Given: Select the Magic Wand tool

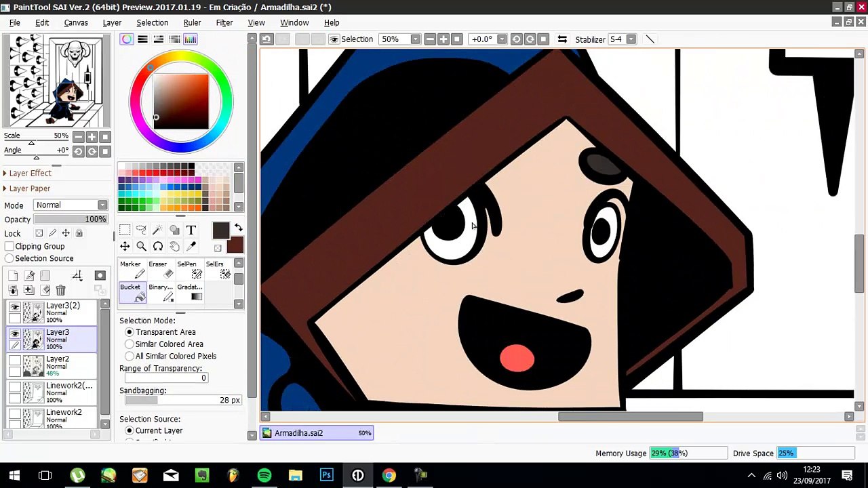Looking at the screenshot, I should (x=157, y=230).
